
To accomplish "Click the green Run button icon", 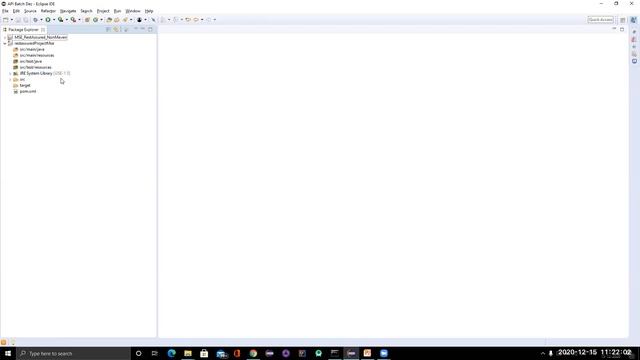I will [48, 20].
